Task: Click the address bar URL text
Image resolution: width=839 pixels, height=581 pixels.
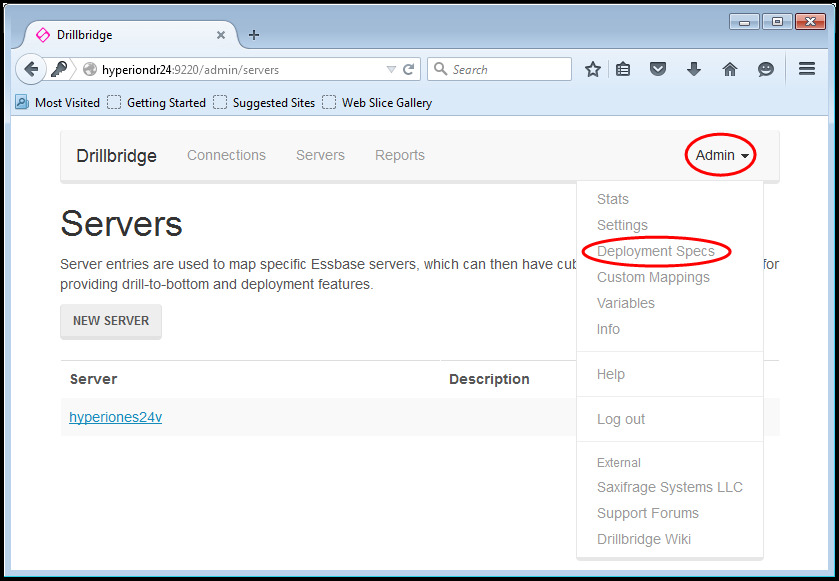Action: (x=190, y=70)
